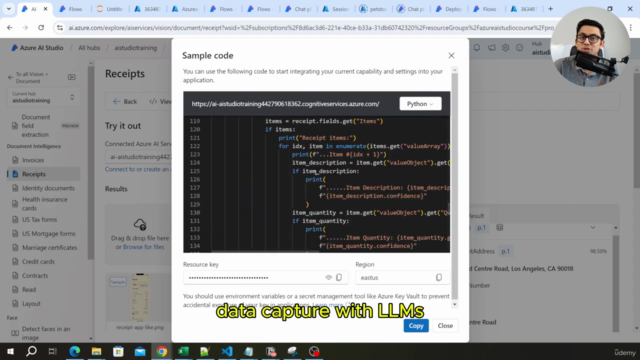Open Visual Studio Code from taskbar
Screen dimensions: 640x360
[227, 351]
